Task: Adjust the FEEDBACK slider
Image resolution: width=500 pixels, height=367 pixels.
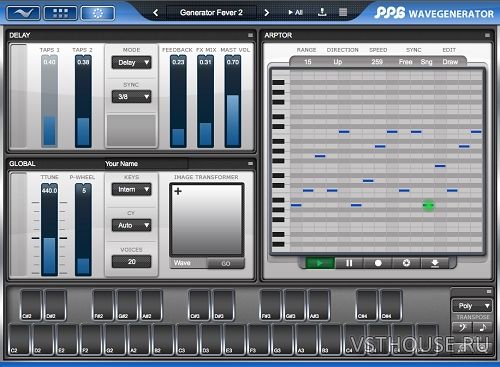Action: [x=178, y=102]
